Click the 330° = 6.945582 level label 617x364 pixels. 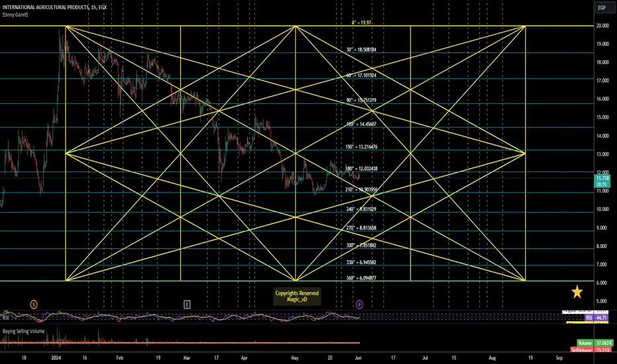(361, 262)
